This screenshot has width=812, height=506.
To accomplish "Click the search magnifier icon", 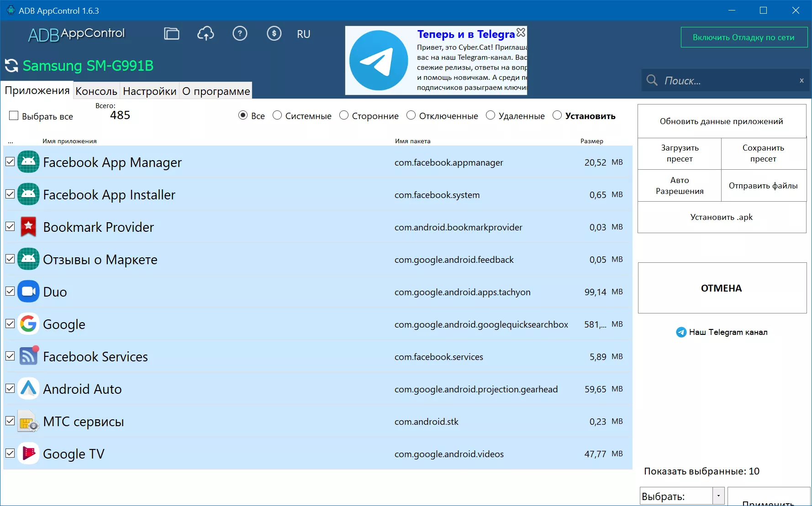I will pos(652,81).
